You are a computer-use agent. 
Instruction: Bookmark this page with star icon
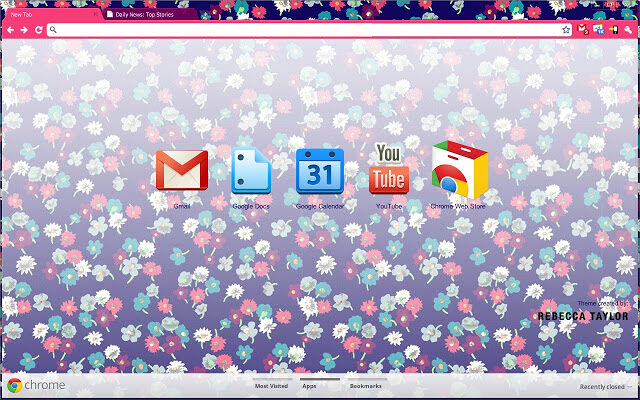[x=566, y=30]
